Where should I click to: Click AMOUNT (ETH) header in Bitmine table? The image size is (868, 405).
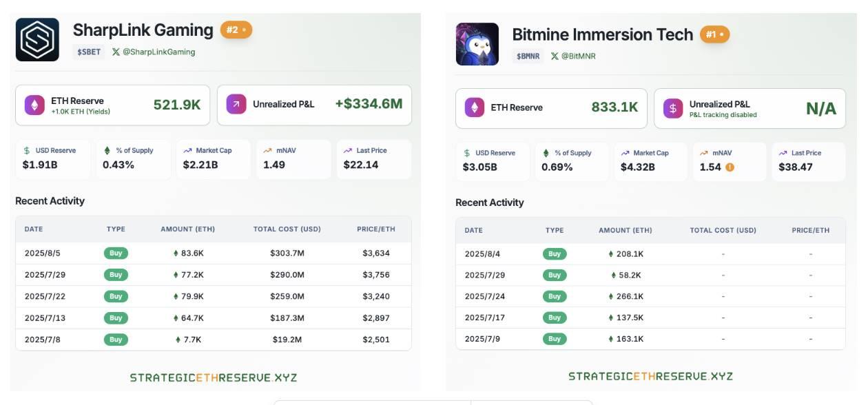click(x=625, y=230)
